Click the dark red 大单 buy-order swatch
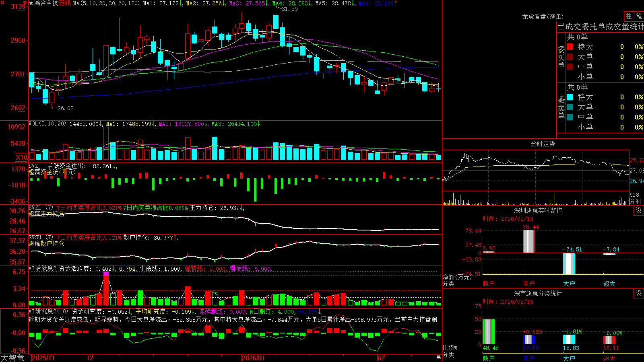This screenshot has width=644, height=362. coord(570,57)
